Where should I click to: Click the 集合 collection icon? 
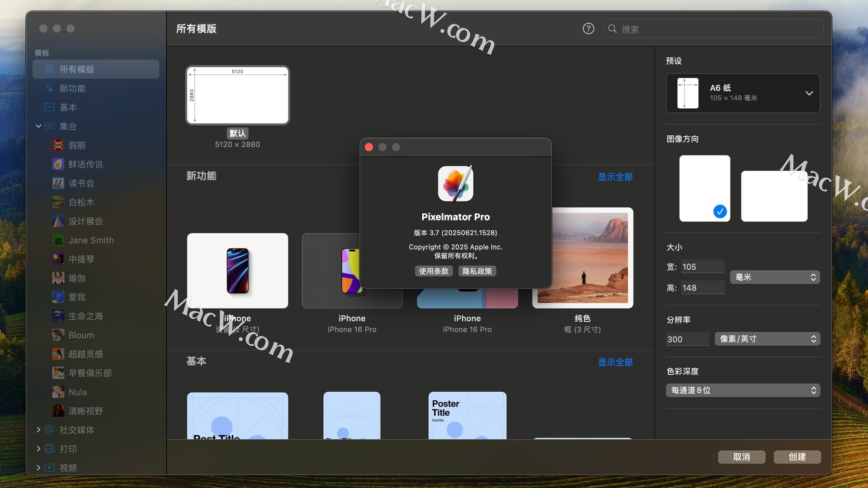[49, 126]
